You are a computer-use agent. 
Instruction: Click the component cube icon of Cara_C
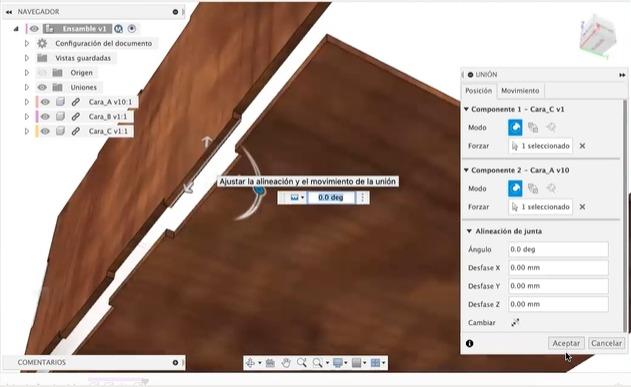coord(60,131)
